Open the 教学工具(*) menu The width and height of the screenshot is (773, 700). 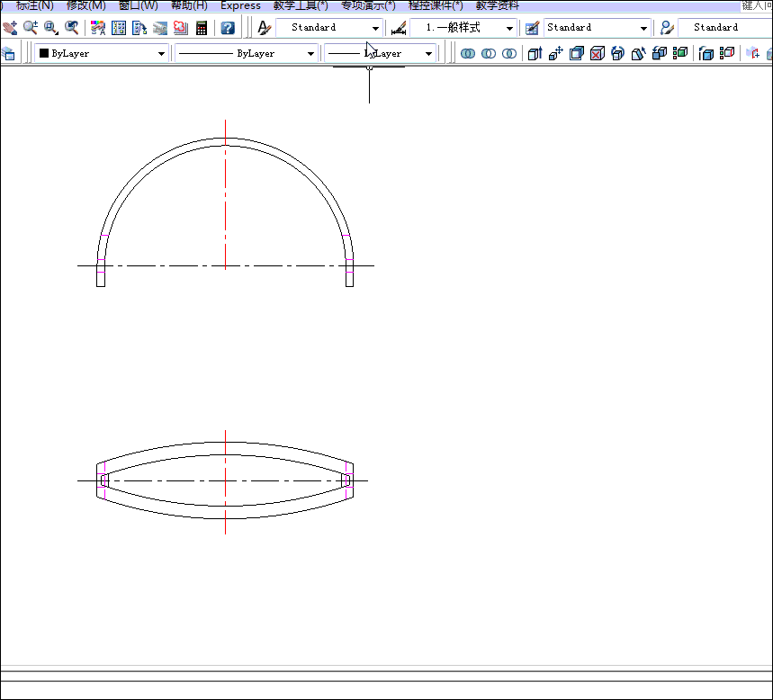point(301,6)
